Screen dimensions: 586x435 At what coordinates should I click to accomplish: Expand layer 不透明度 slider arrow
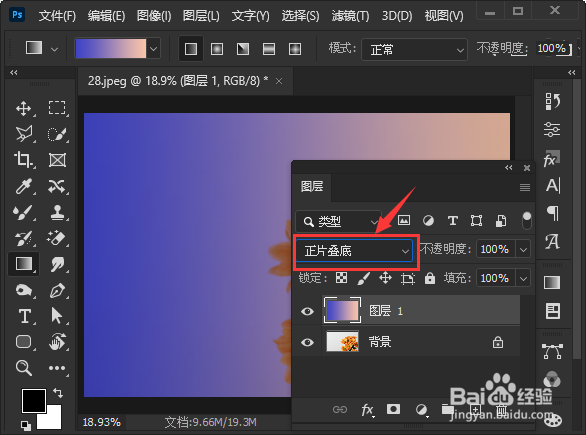[523, 249]
